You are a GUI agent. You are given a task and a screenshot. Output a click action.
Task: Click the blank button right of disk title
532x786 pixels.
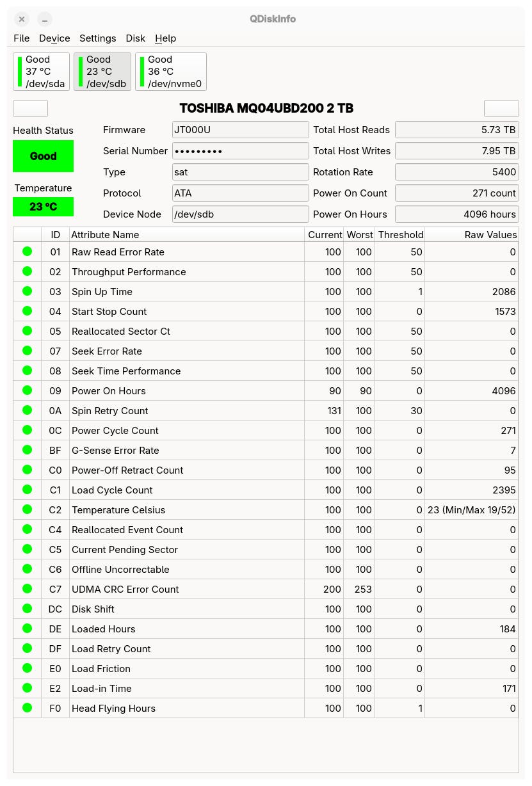(501, 108)
